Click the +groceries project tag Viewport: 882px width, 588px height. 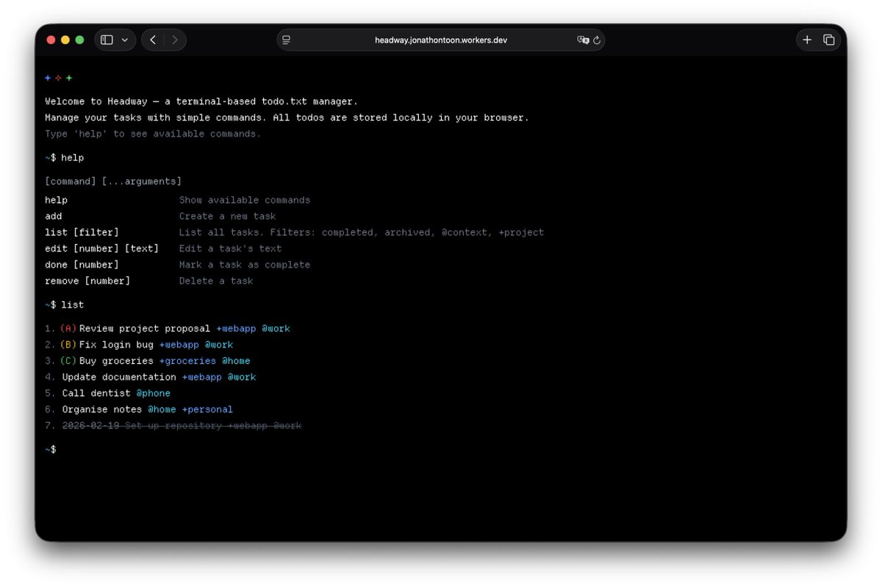(x=187, y=361)
